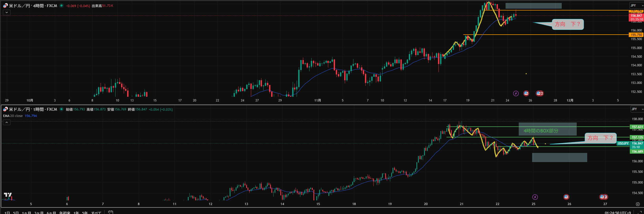Open the JPY currency dropdown on the upper chart
The image size is (644, 214).
[x=636, y=6]
